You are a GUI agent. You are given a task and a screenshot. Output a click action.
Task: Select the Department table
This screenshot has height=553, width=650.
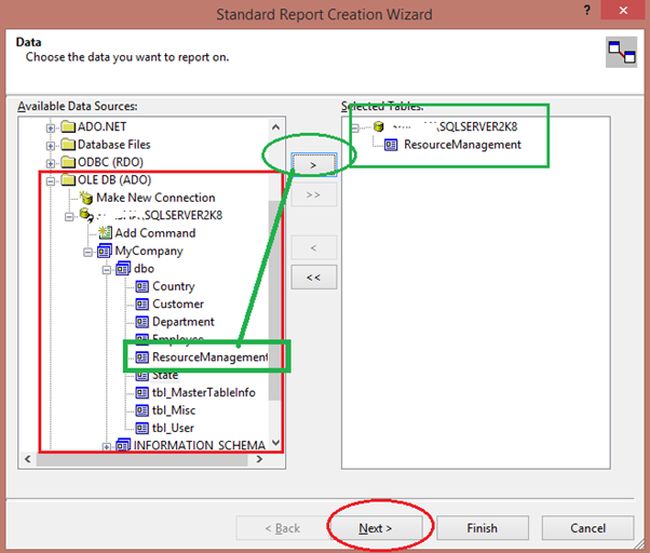tap(183, 322)
